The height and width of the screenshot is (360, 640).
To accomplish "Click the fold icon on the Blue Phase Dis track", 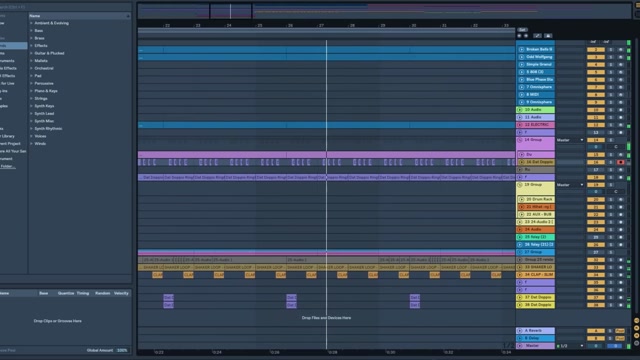I will (x=521, y=80).
